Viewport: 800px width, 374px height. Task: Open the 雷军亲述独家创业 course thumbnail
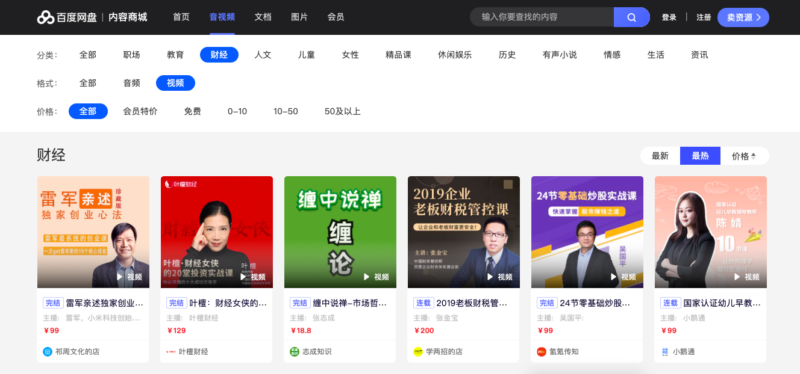point(93,232)
